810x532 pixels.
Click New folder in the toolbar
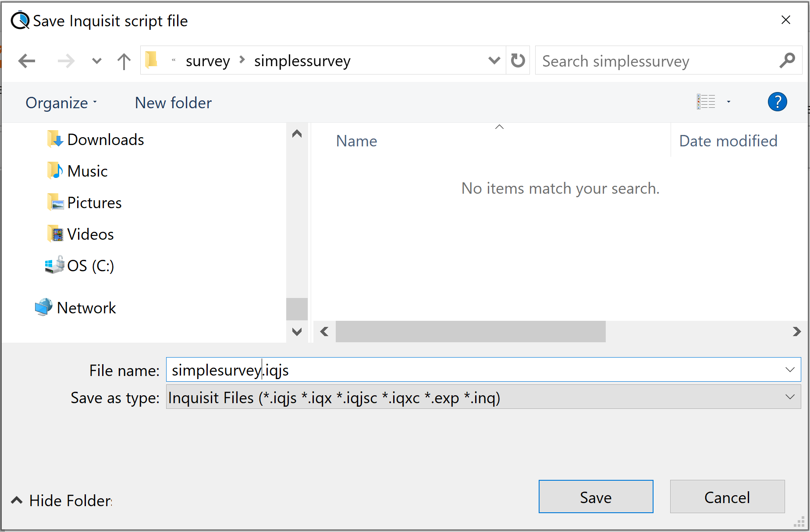[173, 103]
